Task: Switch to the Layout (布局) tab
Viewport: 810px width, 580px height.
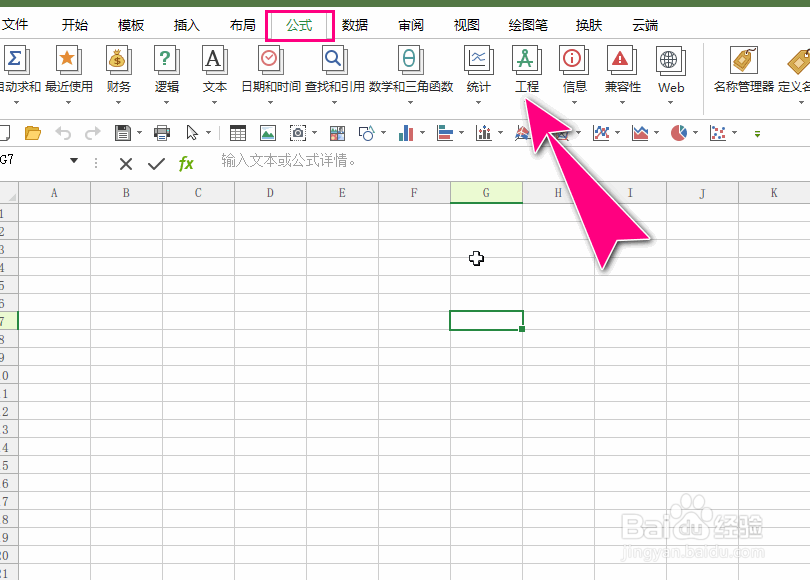Action: [x=243, y=25]
